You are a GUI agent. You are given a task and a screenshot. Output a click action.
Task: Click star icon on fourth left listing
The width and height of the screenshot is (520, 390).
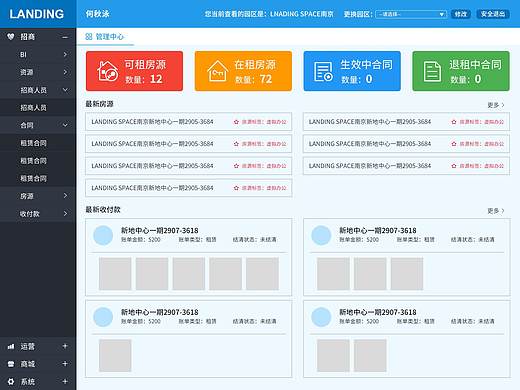click(x=236, y=188)
